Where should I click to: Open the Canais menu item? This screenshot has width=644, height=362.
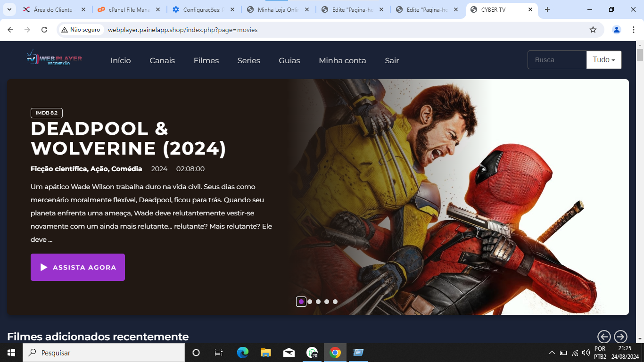(162, 60)
